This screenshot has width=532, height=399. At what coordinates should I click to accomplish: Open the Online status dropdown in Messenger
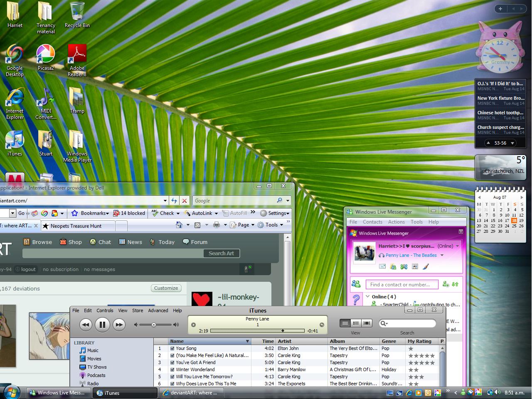coord(457,246)
